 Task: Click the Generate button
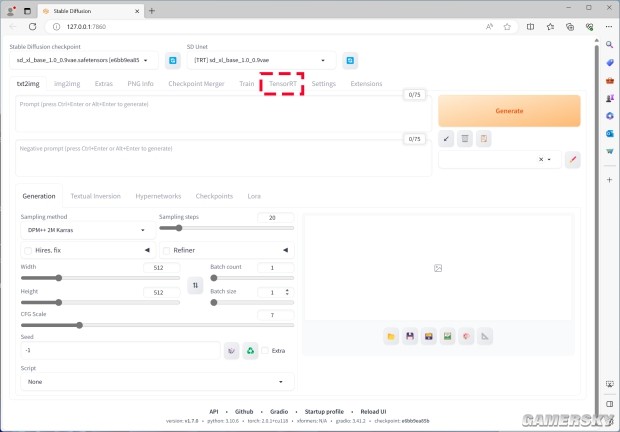coord(509,111)
